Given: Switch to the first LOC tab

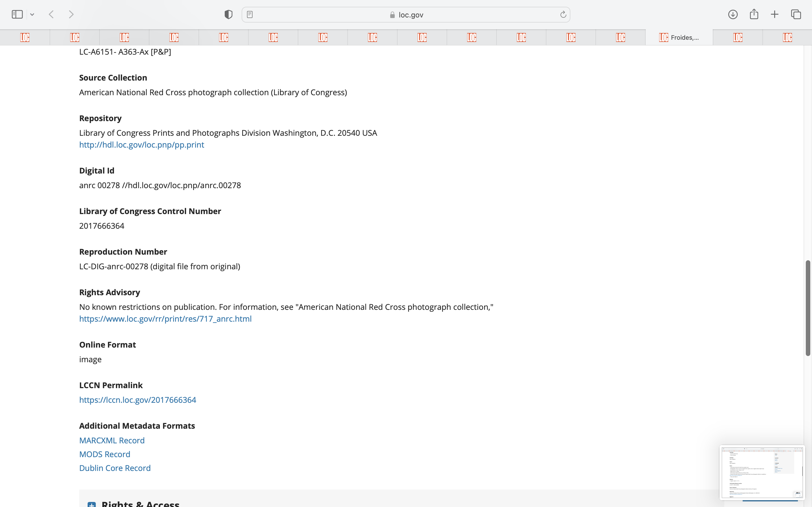Looking at the screenshot, I should click(x=25, y=37).
